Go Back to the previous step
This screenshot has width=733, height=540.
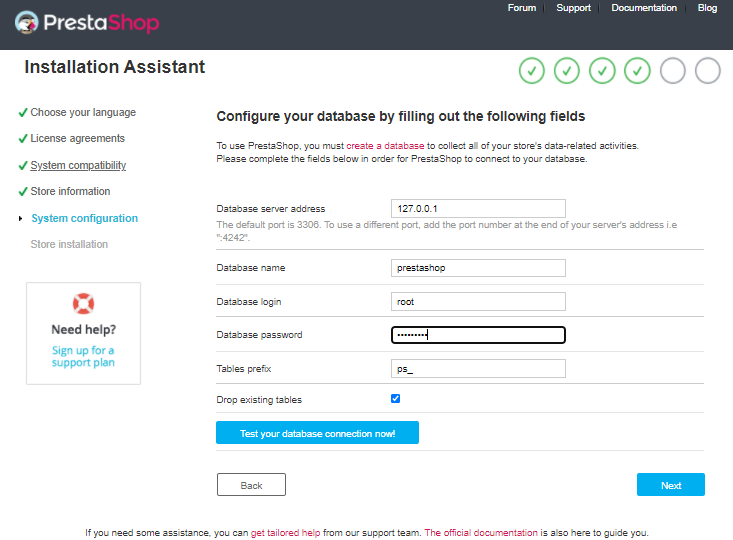(251, 485)
